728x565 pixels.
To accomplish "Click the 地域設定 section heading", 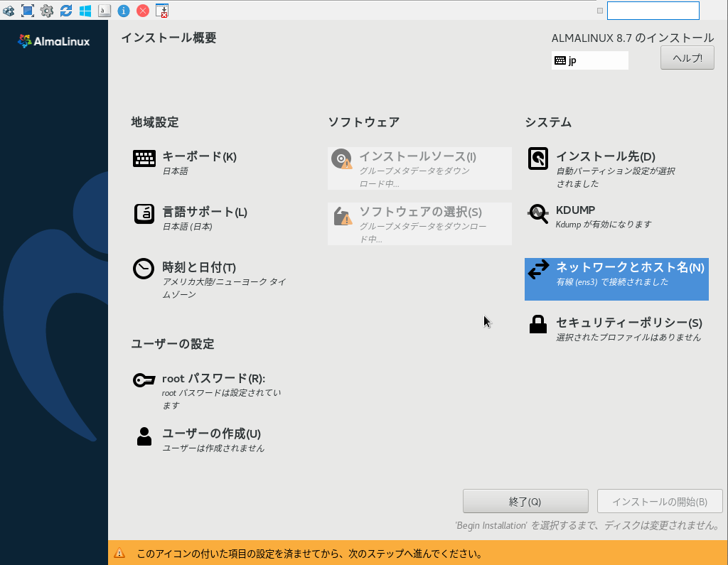I will 155,122.
